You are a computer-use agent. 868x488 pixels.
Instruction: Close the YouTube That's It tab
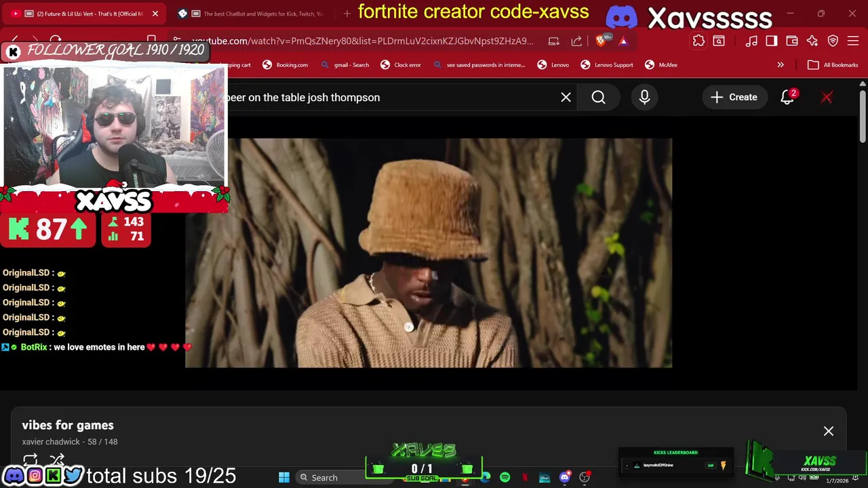click(155, 14)
